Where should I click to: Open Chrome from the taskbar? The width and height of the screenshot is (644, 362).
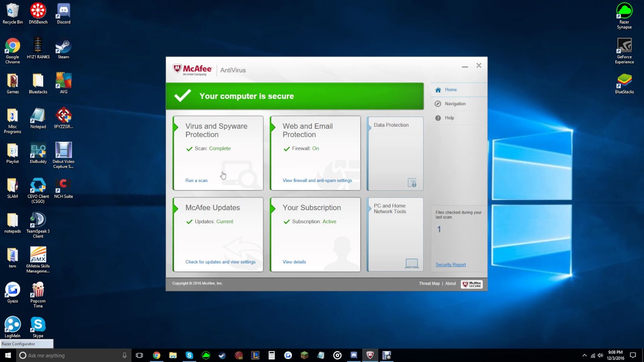[x=156, y=355]
